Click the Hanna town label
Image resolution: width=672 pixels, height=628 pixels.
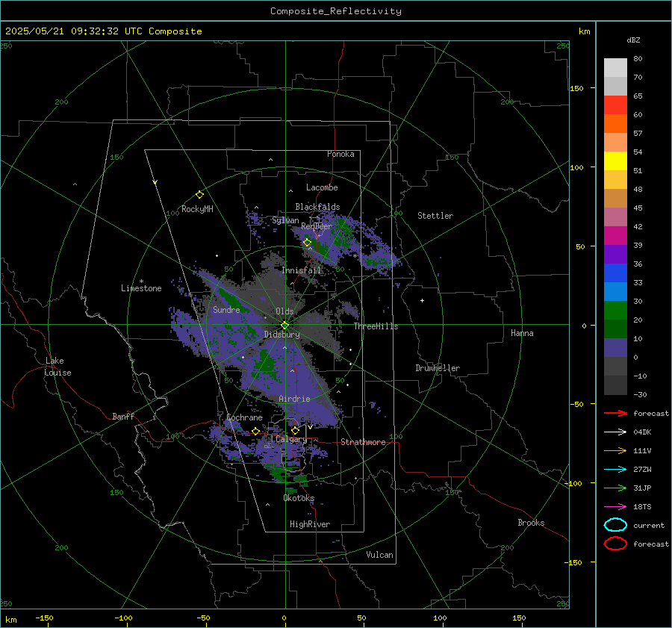[522, 333]
